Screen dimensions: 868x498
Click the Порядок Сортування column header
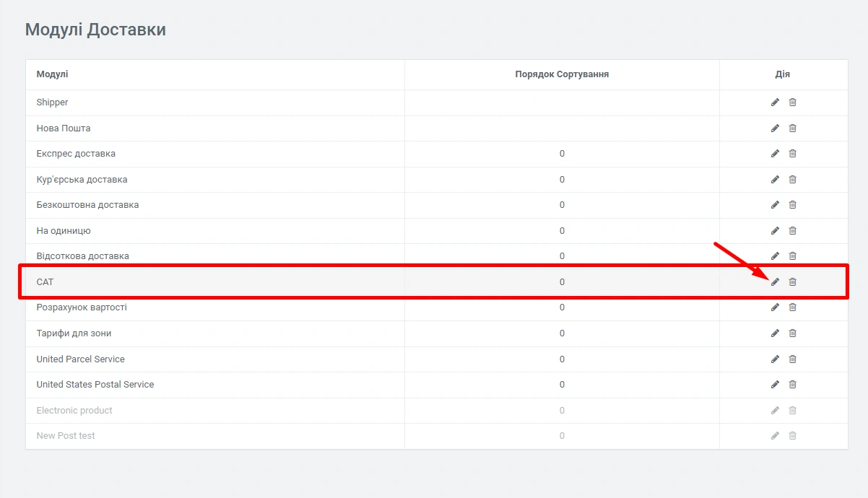click(562, 74)
